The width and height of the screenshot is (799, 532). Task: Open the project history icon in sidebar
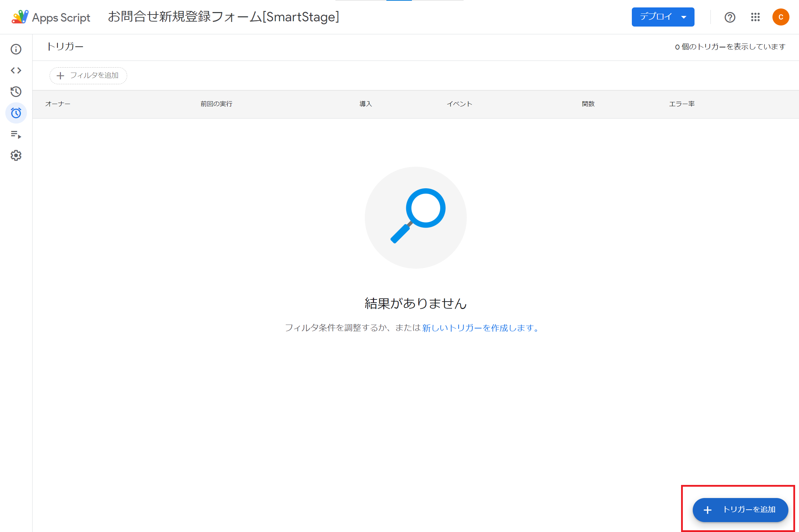click(16, 92)
